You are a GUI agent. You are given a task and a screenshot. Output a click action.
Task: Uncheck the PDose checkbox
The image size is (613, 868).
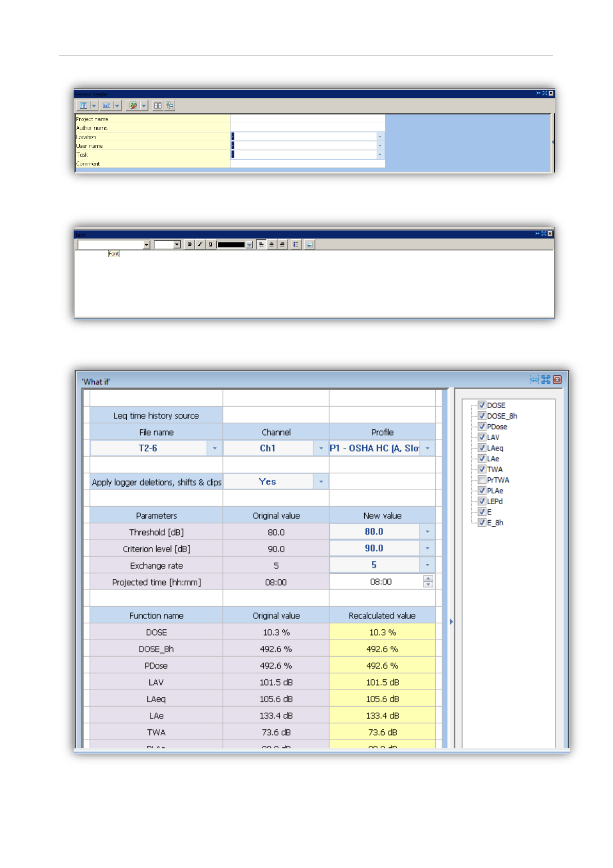[x=482, y=426]
